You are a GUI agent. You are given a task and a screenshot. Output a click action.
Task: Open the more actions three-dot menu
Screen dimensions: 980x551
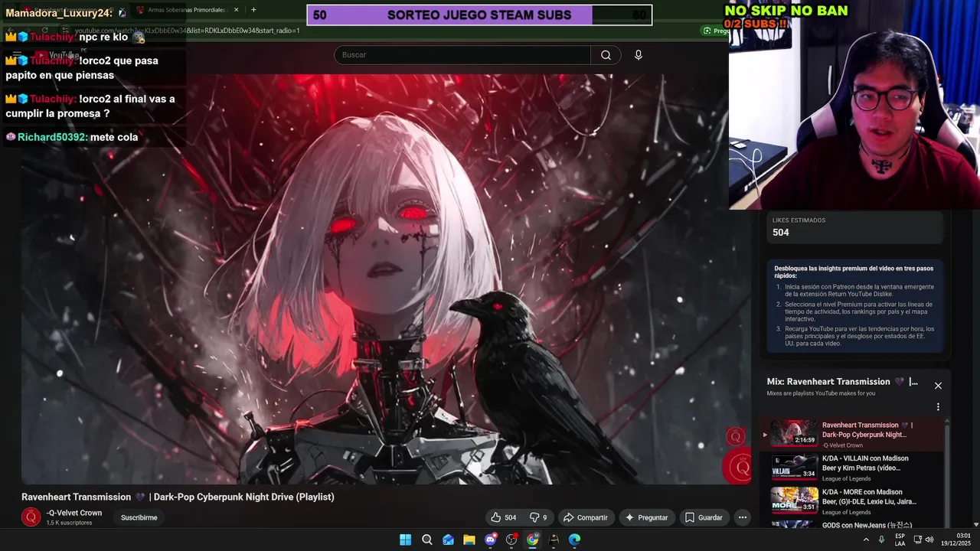coord(742,517)
